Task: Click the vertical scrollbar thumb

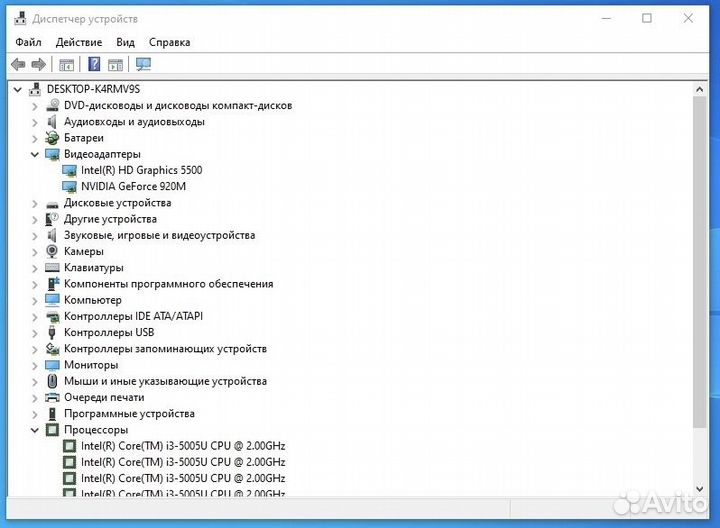Action: pos(699,262)
